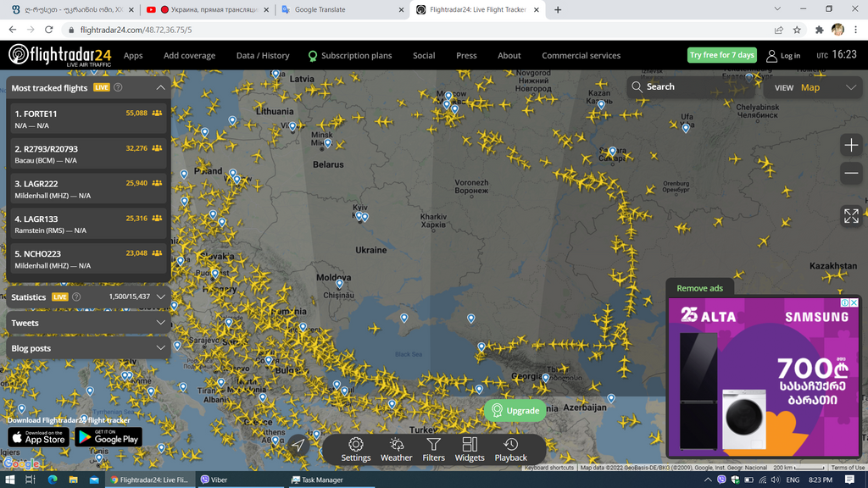The height and width of the screenshot is (488, 868).
Task: Open the Settings gear in bottom toolbar
Action: (355, 444)
